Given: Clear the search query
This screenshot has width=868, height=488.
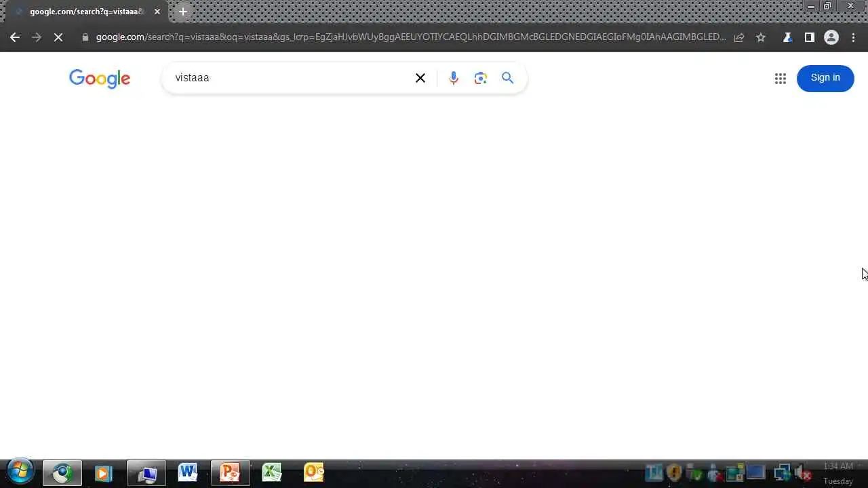Looking at the screenshot, I should point(420,78).
